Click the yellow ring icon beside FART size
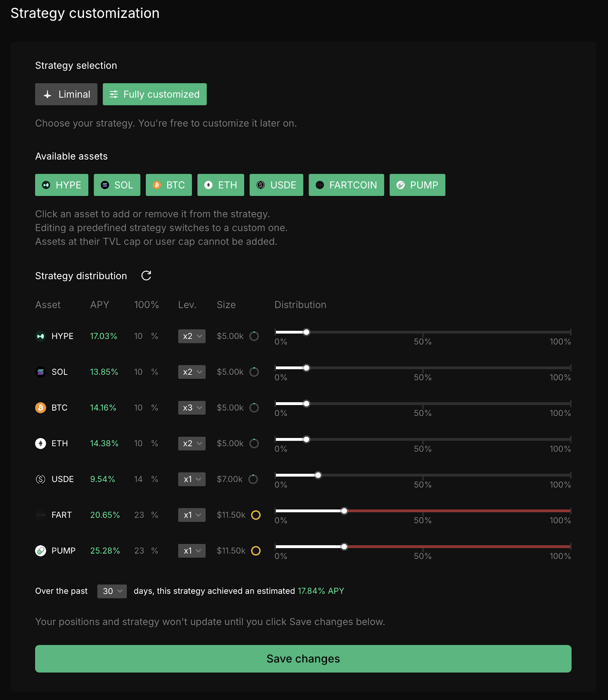The height and width of the screenshot is (700, 608). coord(256,515)
